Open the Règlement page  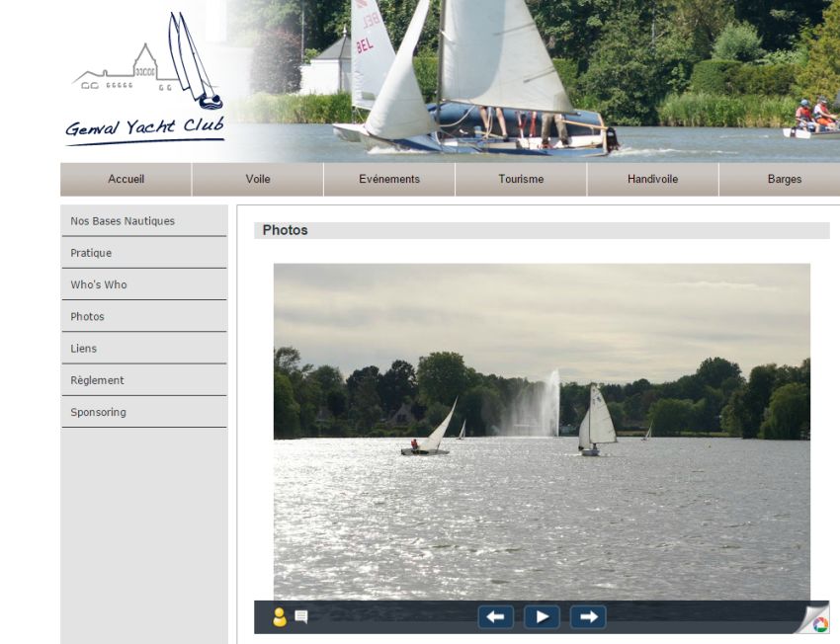pos(97,380)
